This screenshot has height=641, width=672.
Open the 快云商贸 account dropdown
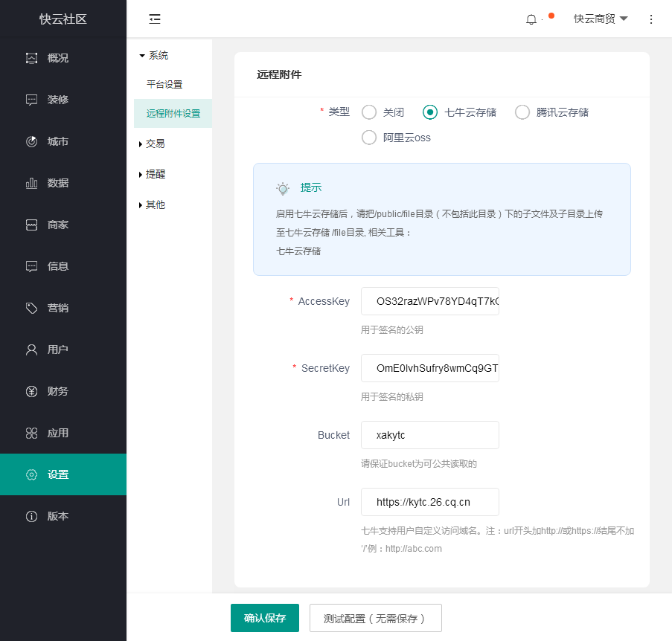[600, 19]
